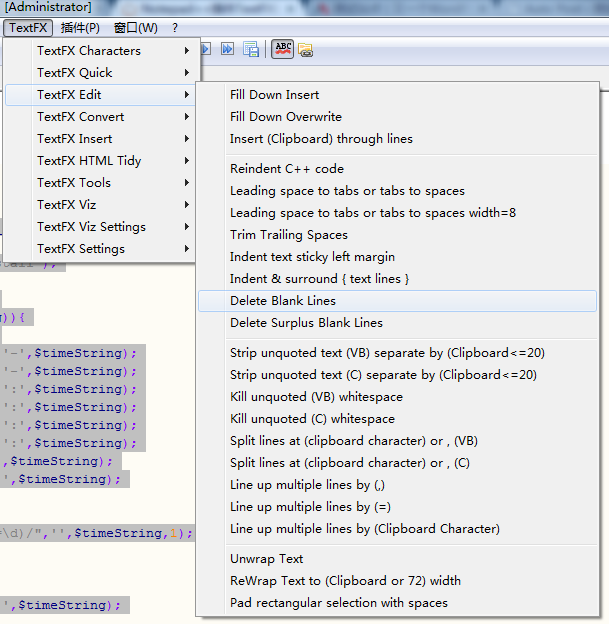The height and width of the screenshot is (624, 609).
Task: Click the folder with chain-link icon
Action: [x=305, y=50]
